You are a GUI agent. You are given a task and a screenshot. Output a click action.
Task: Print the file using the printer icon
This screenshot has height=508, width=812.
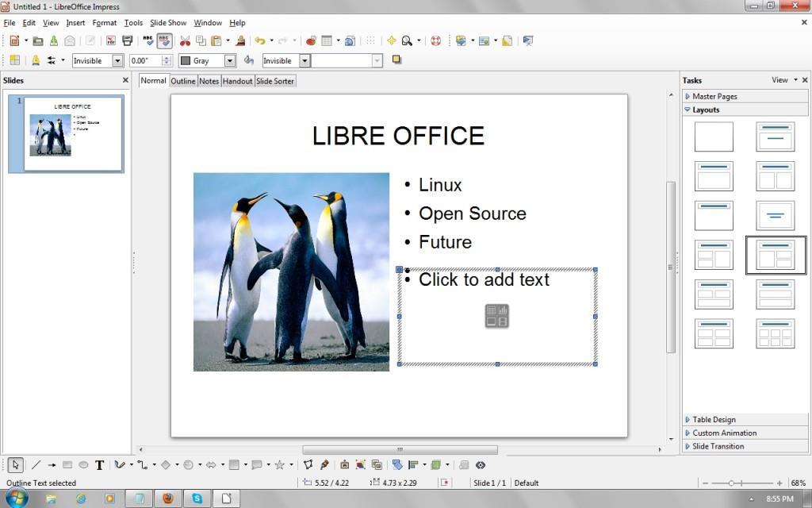coord(127,41)
